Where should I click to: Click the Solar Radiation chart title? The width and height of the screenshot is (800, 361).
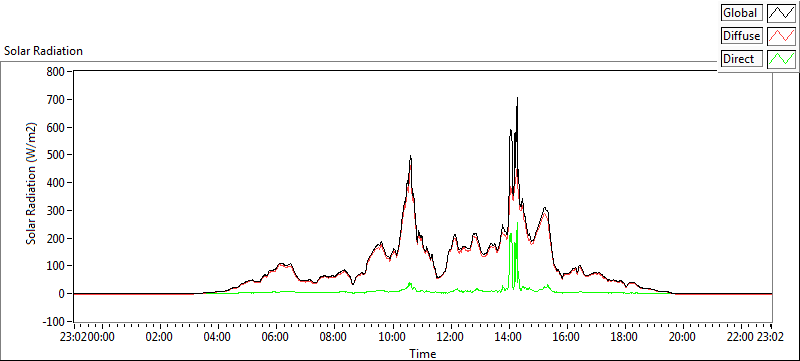(43, 51)
